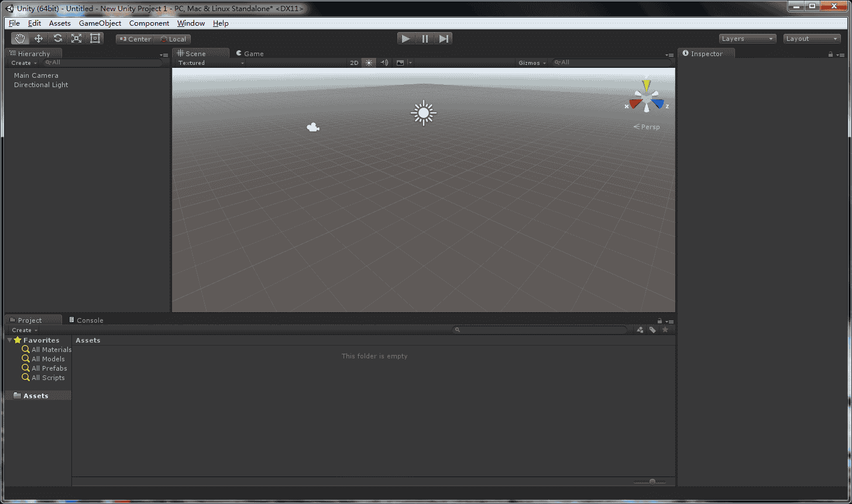Select the Hand tool in the toolbar
The height and width of the screenshot is (504, 852).
coord(19,38)
